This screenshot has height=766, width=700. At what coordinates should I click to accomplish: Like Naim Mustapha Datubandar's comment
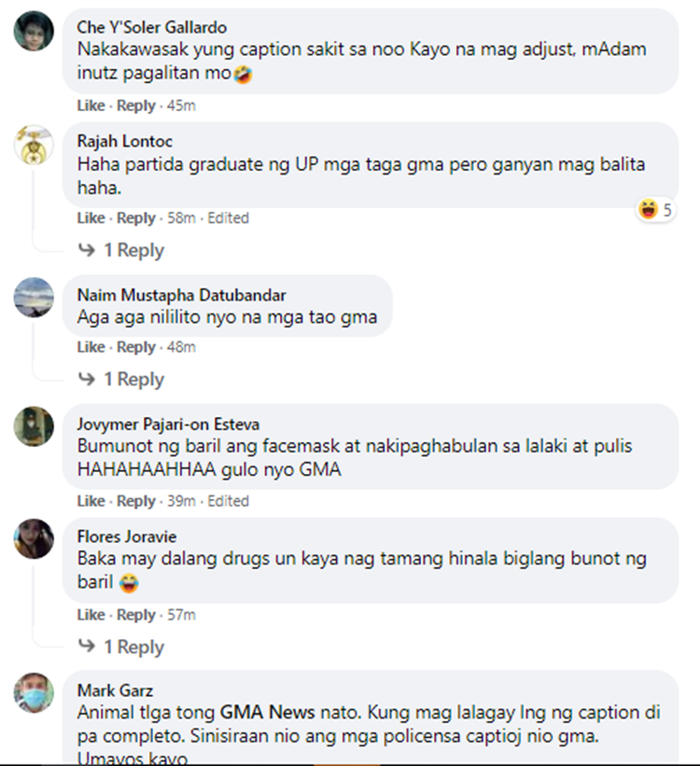click(x=91, y=347)
